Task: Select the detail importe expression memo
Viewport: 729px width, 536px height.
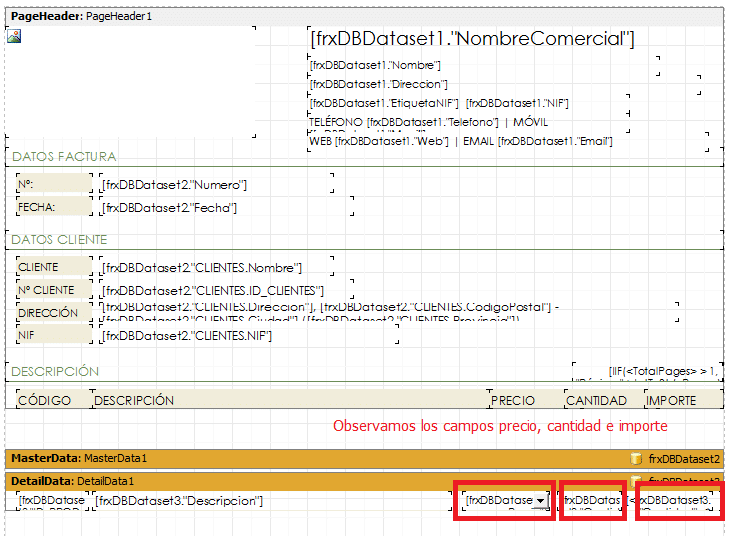Action: click(671, 500)
